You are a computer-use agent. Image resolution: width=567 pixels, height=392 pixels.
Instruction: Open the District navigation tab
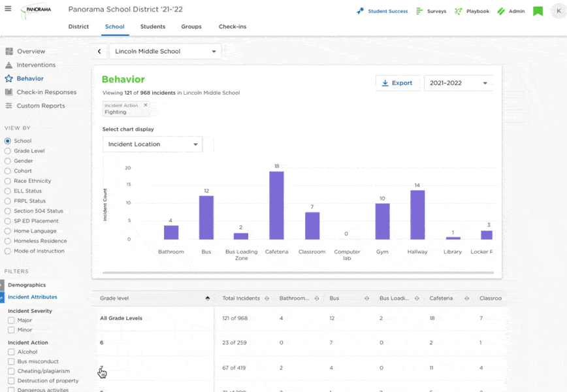tap(78, 27)
